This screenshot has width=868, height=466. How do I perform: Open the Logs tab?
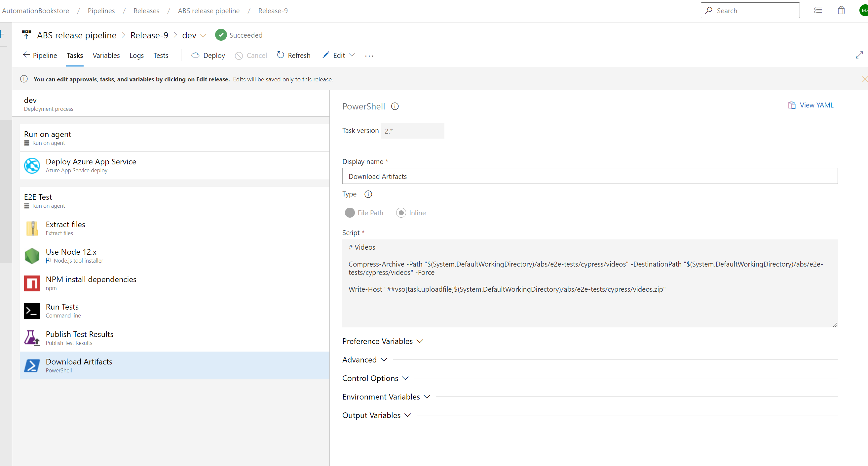136,55
